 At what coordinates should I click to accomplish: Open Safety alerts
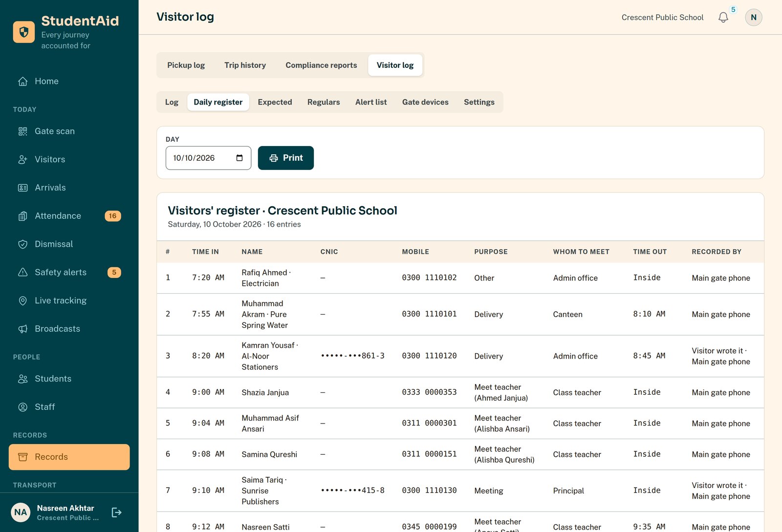[69, 273]
